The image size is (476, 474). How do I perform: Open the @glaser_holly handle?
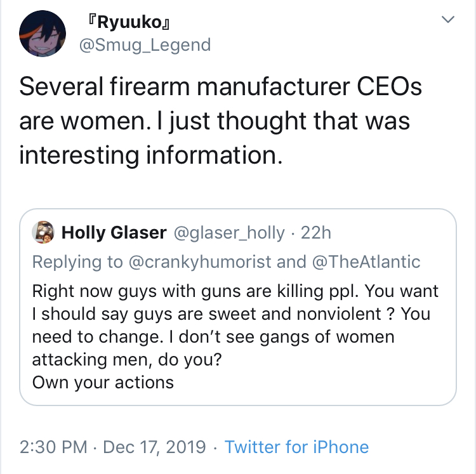[x=229, y=233]
